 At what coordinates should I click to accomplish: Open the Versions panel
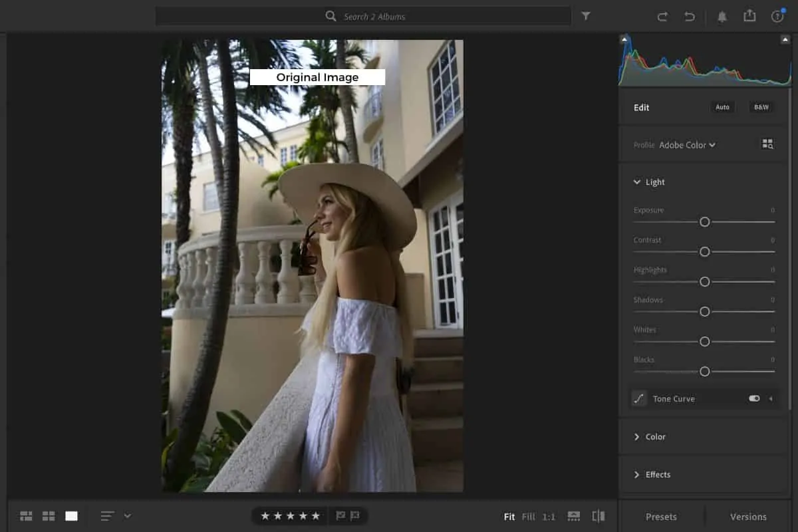pos(747,516)
